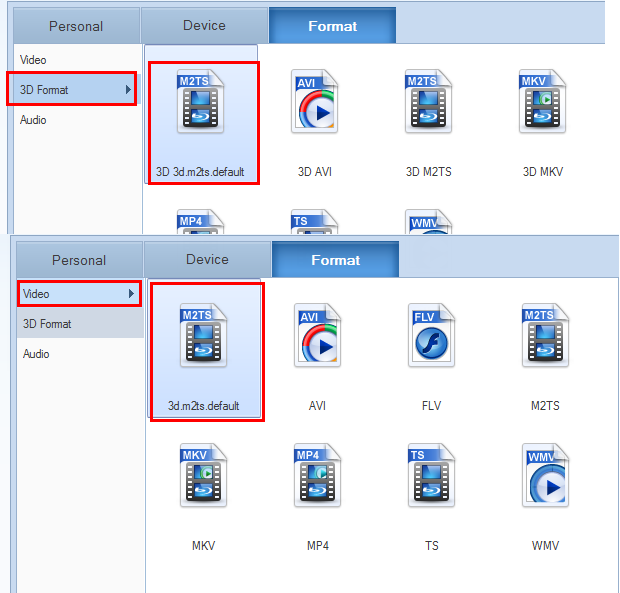This screenshot has width=620, height=593.
Task: Select 3D 3d.m2ts.default icon in top panel
Action: tap(200, 101)
